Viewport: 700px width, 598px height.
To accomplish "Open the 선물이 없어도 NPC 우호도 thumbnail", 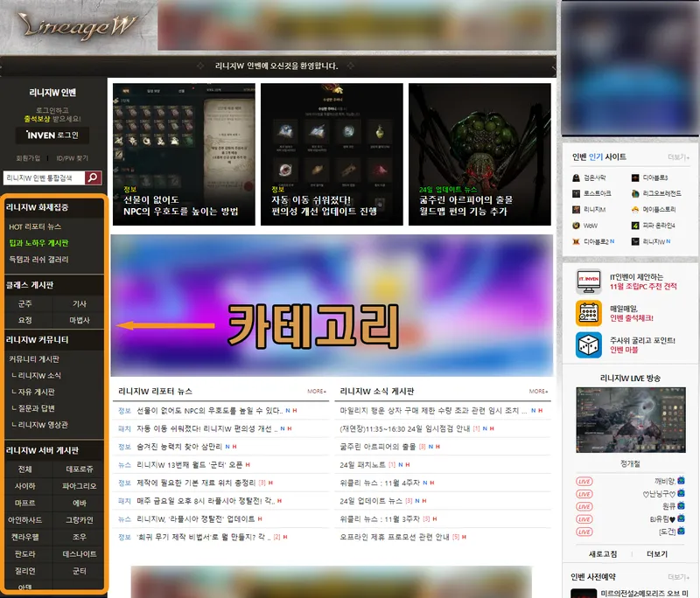I will pos(184,154).
